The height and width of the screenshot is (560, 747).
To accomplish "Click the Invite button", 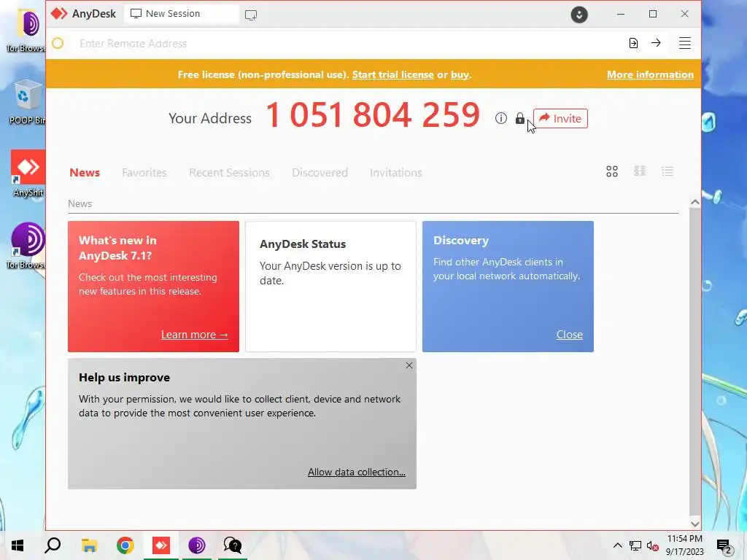I will tap(560, 119).
